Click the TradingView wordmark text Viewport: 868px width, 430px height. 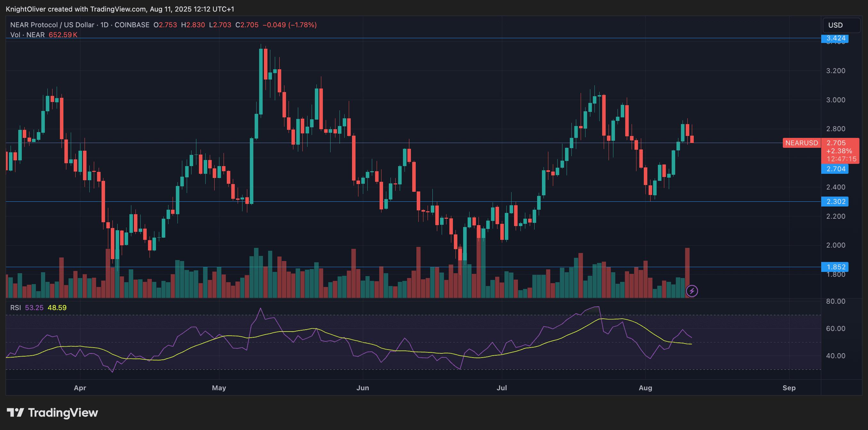click(x=63, y=412)
